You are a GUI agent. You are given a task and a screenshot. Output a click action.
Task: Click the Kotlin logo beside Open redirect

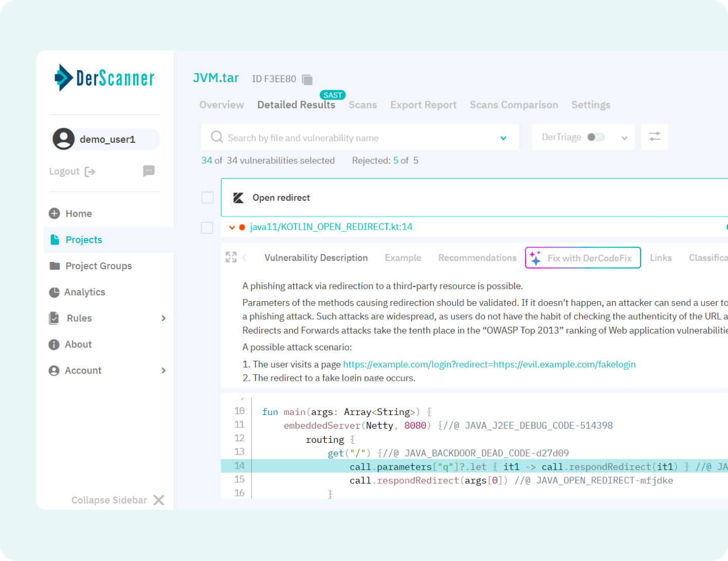[x=239, y=197]
